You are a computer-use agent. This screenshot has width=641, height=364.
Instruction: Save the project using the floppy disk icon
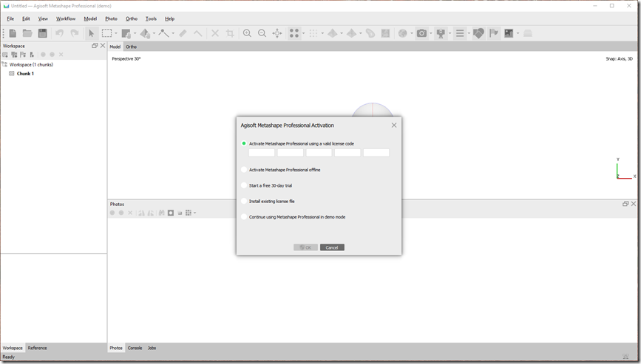click(43, 33)
